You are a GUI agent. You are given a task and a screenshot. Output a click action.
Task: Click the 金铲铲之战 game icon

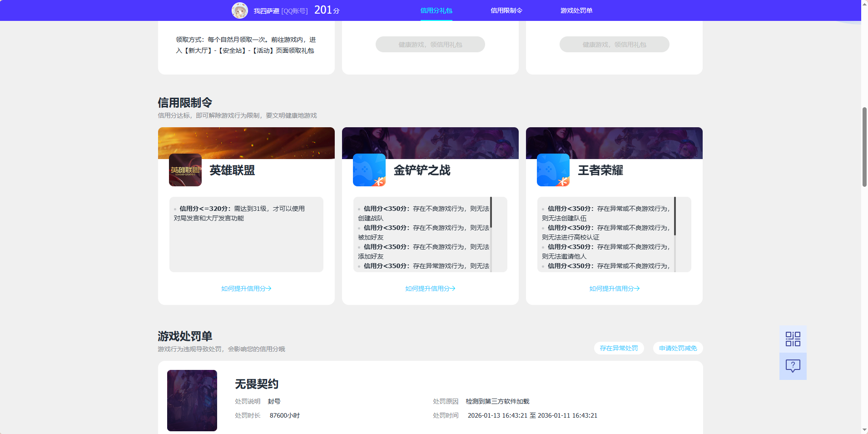tap(369, 170)
